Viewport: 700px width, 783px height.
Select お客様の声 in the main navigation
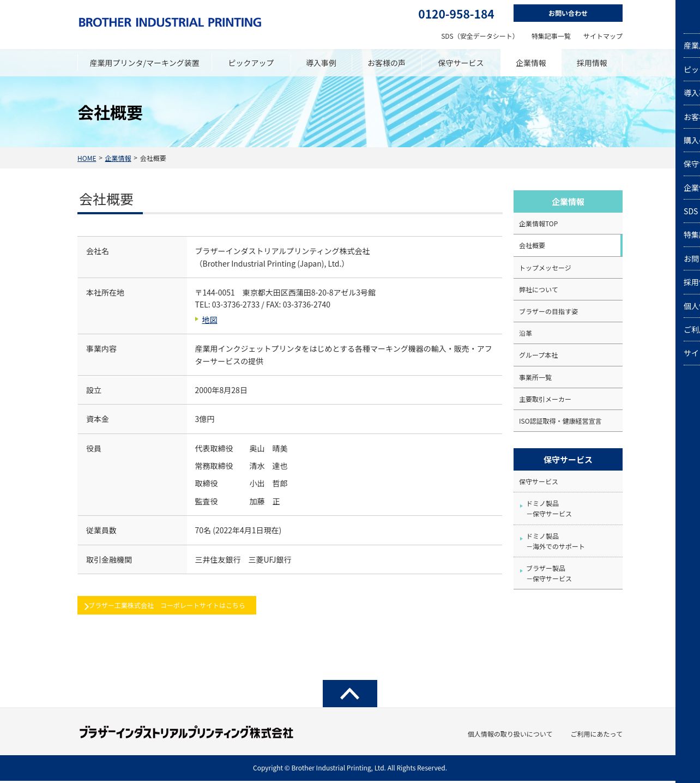click(x=387, y=63)
